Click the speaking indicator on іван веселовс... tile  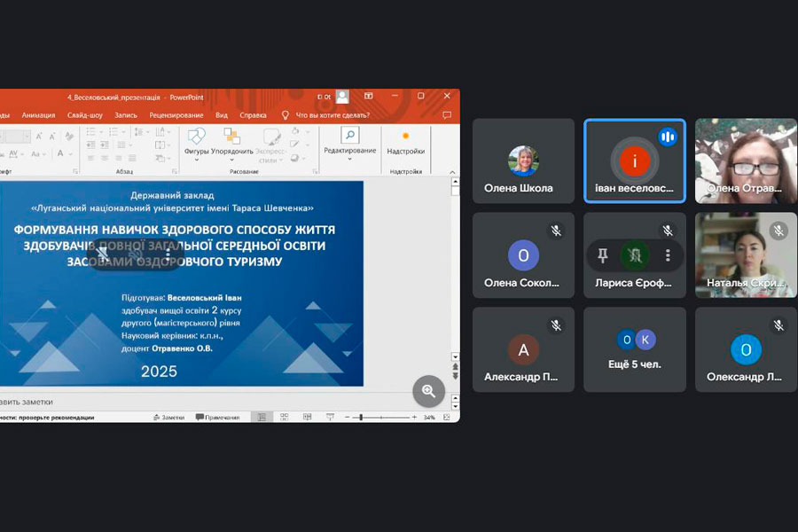tap(667, 137)
